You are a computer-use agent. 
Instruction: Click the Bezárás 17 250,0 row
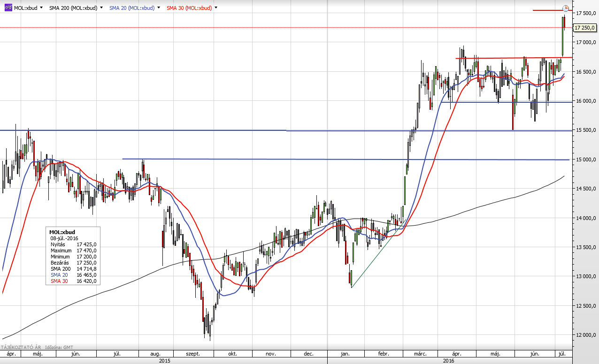(x=73, y=263)
